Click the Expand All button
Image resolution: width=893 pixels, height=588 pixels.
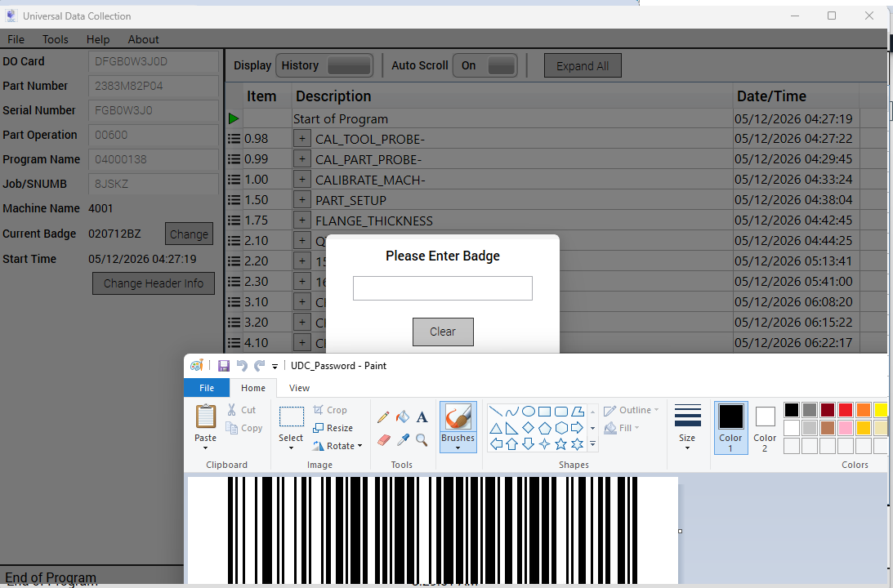pos(583,65)
